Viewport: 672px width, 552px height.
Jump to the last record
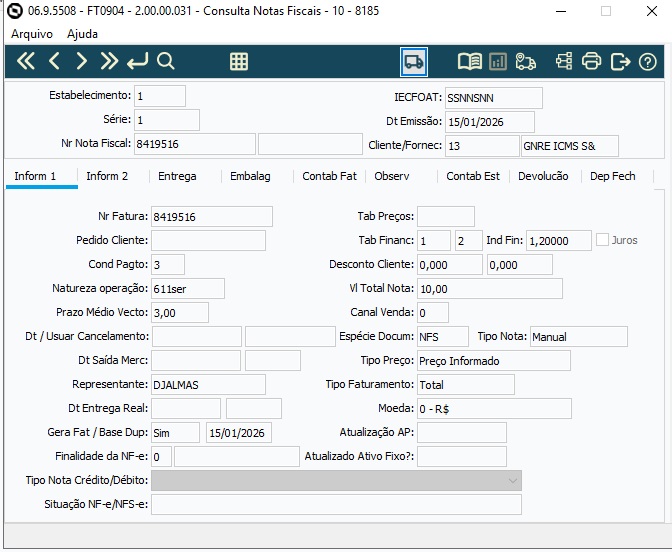pos(109,61)
